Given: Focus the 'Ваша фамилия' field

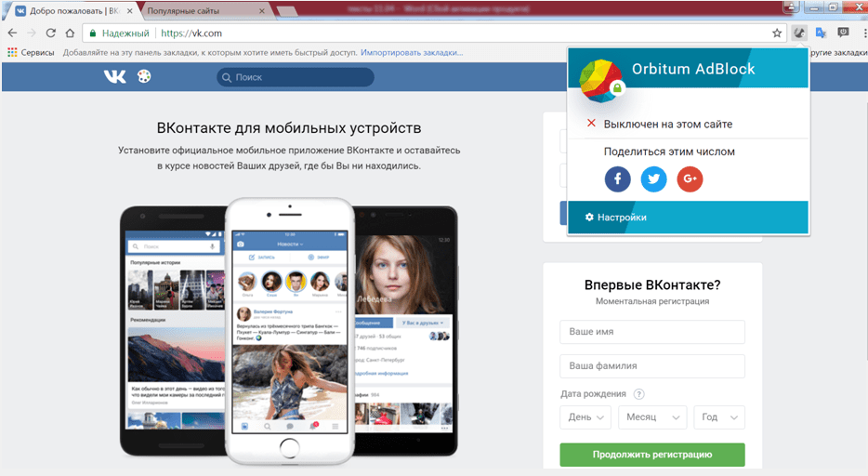Looking at the screenshot, I should coord(651,366).
